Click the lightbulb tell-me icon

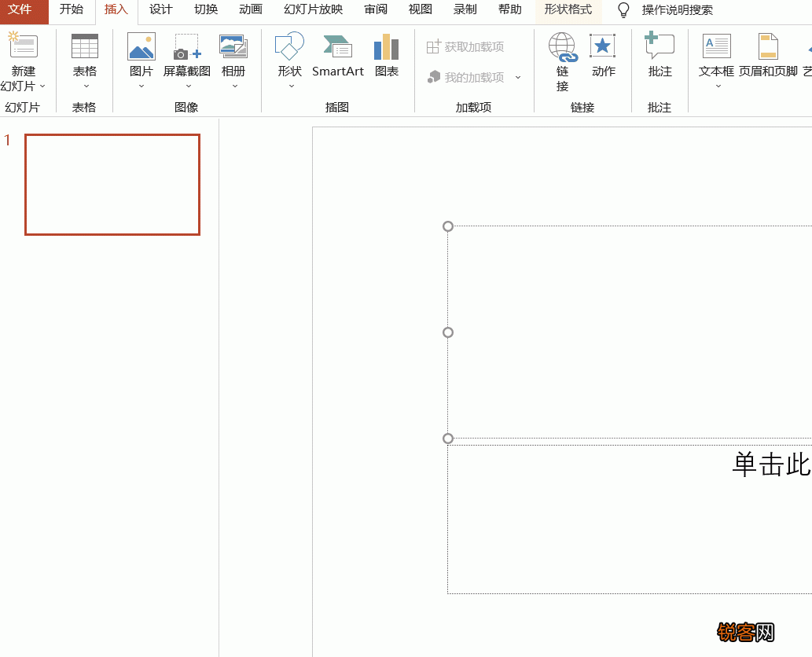click(623, 10)
